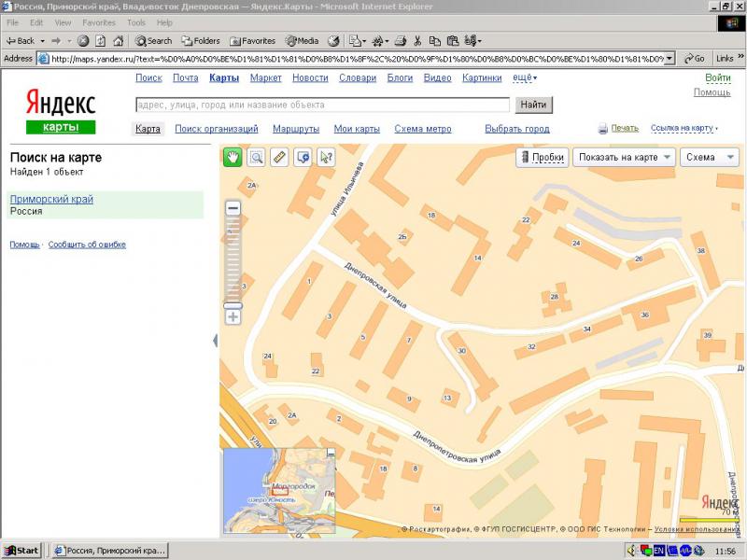Open IE Folders pane
Image resolution: width=747 pixels, height=560 pixels.
(201, 41)
